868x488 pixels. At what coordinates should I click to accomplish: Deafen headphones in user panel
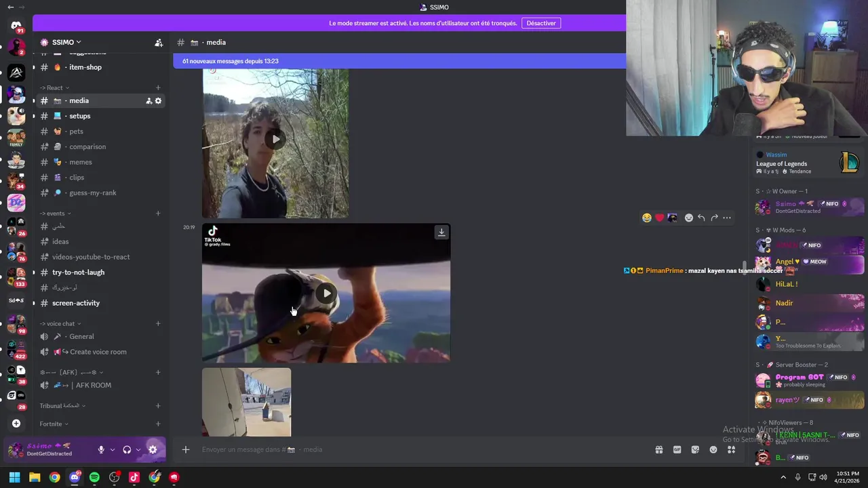[127, 449]
